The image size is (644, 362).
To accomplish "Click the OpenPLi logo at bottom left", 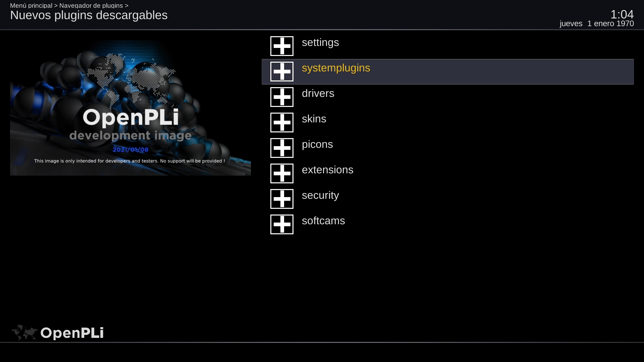I will point(58,333).
